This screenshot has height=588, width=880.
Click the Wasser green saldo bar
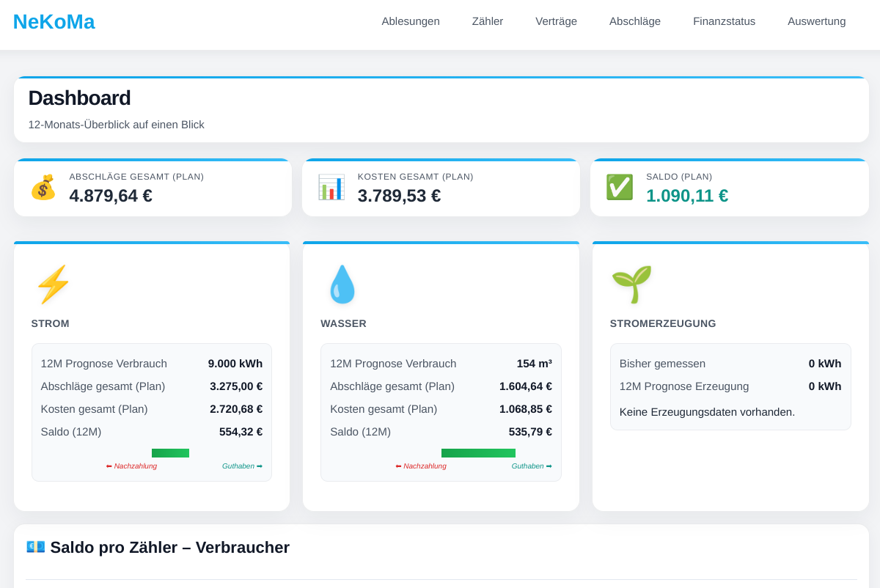click(x=478, y=453)
